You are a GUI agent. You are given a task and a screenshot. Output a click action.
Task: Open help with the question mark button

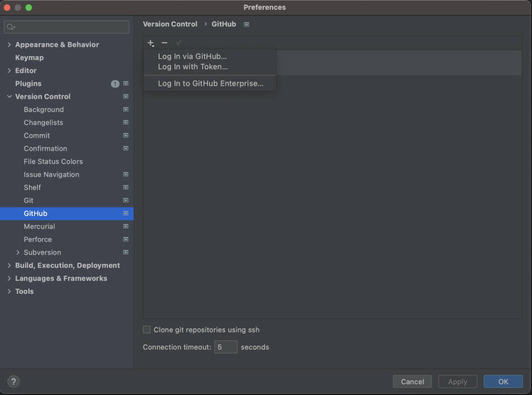click(14, 381)
